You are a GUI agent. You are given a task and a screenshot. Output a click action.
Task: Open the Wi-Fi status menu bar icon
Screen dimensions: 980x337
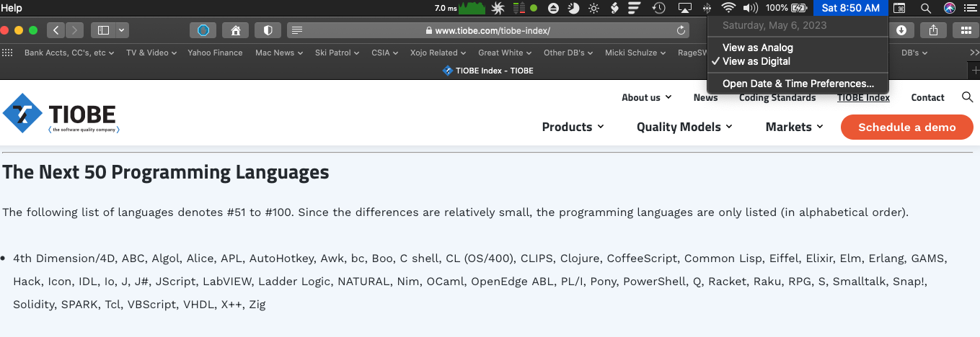pos(728,8)
